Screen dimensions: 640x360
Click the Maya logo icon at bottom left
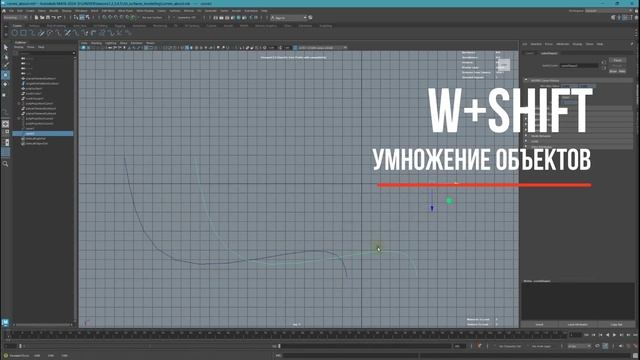(x=5, y=322)
